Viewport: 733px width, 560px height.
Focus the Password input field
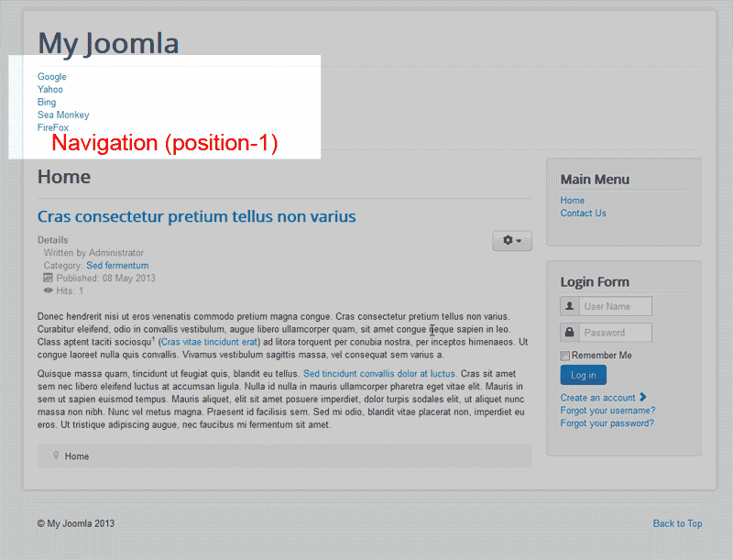pyautogui.click(x=615, y=332)
